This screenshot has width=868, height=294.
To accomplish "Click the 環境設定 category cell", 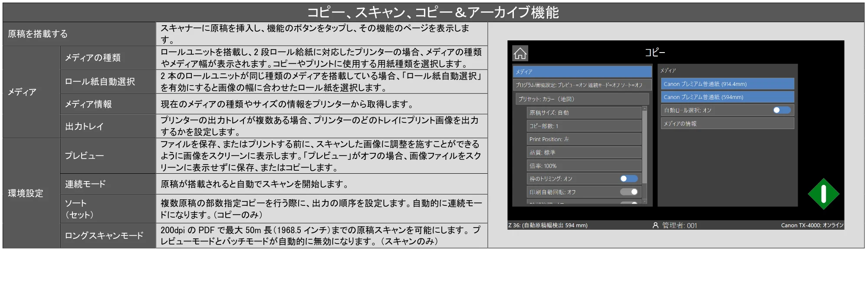I will [x=32, y=193].
